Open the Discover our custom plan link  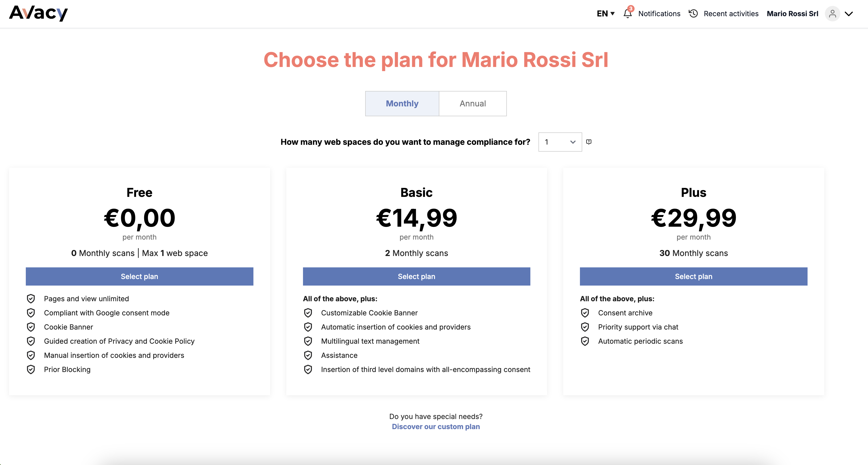(436, 427)
